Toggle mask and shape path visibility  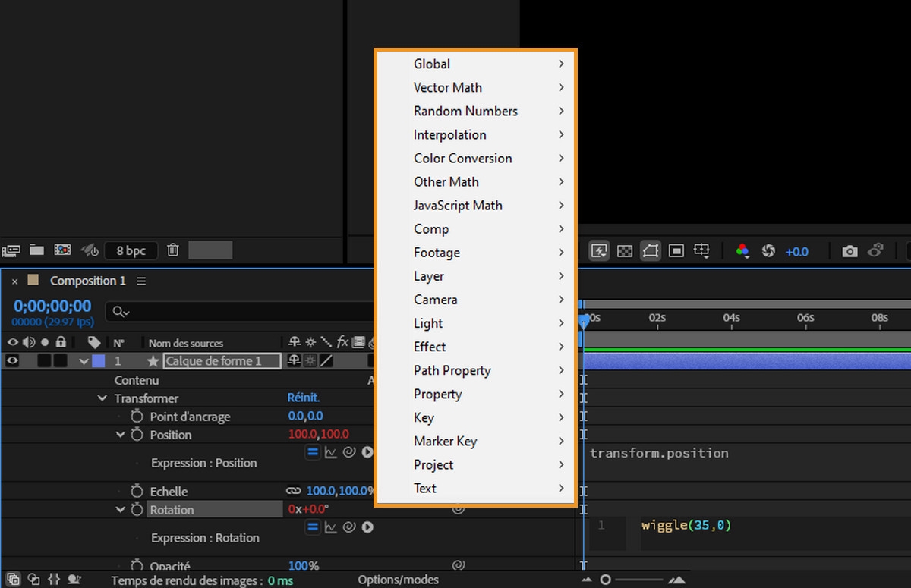tap(650, 250)
